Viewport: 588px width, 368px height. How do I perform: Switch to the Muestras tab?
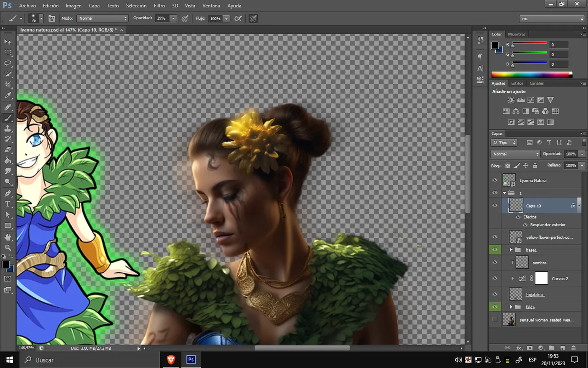(x=516, y=34)
